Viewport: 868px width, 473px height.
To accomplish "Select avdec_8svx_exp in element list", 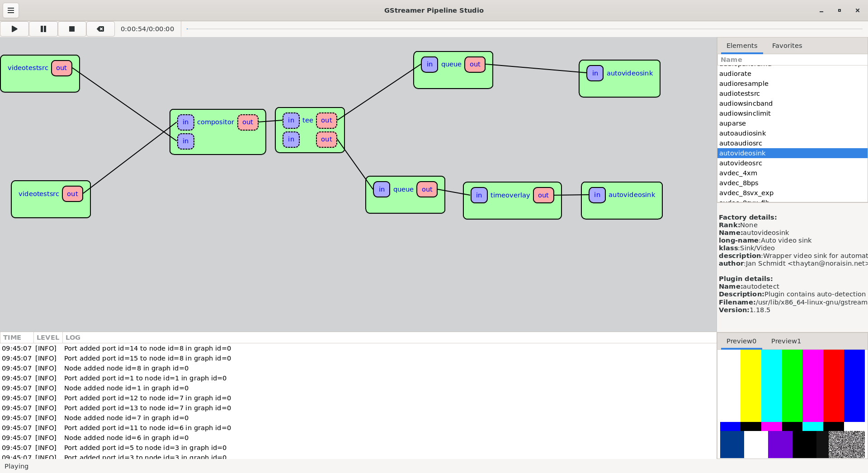I will pos(792,193).
